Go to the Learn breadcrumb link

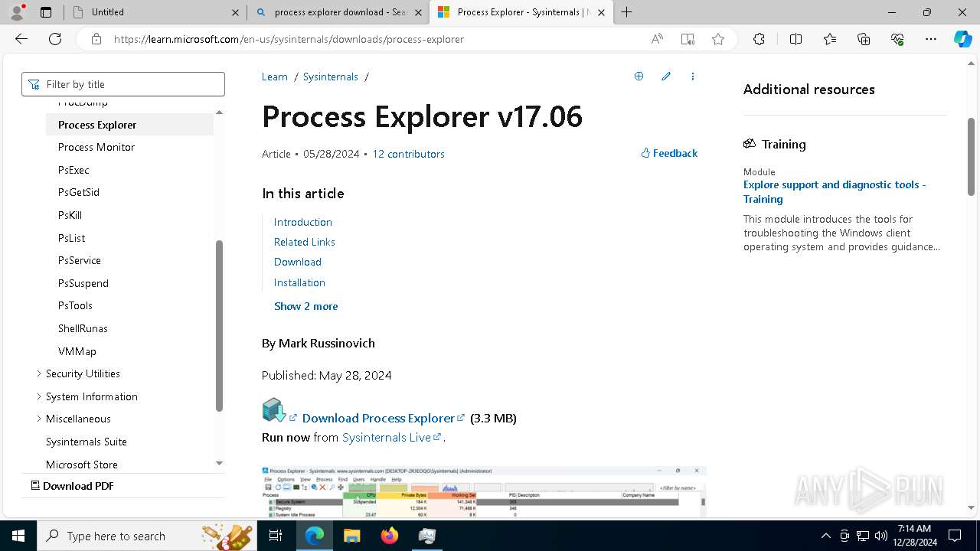click(275, 77)
